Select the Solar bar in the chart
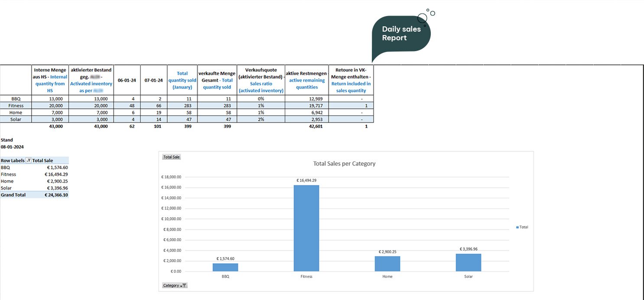 (x=468, y=262)
